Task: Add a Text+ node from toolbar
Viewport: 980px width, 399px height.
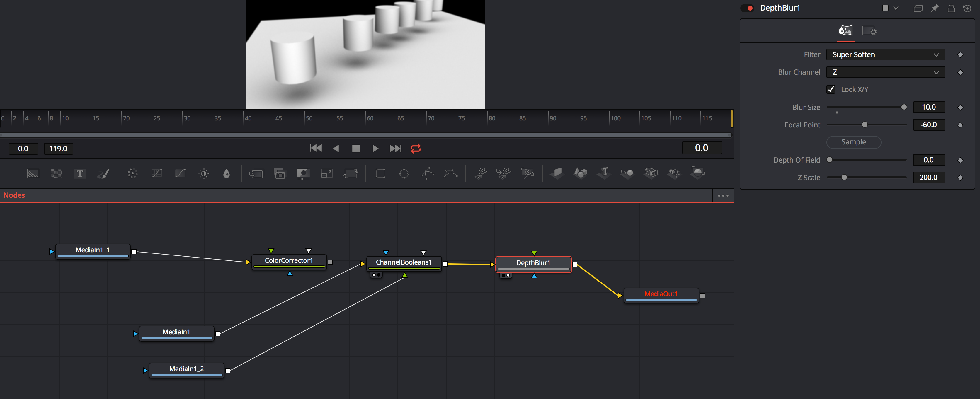Action: (80, 173)
